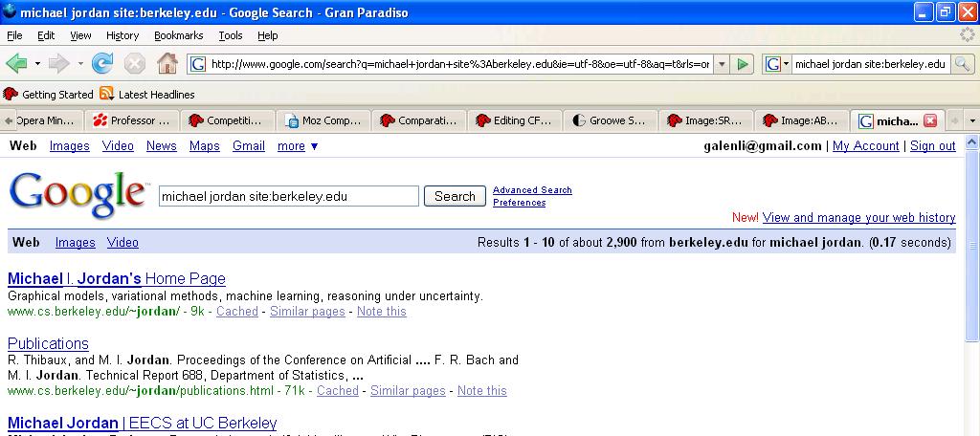Image resolution: width=980 pixels, height=436 pixels.
Task: Go back with the green Back arrow
Action: click(16, 63)
